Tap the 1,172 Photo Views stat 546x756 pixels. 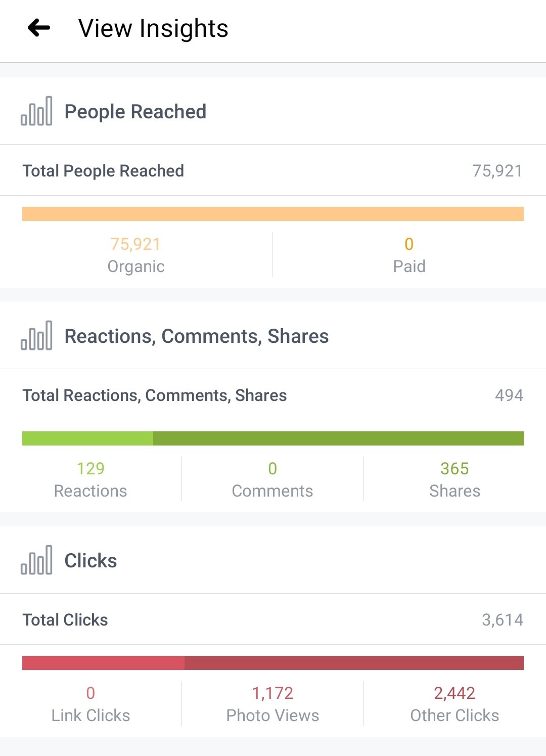pyautogui.click(x=272, y=704)
